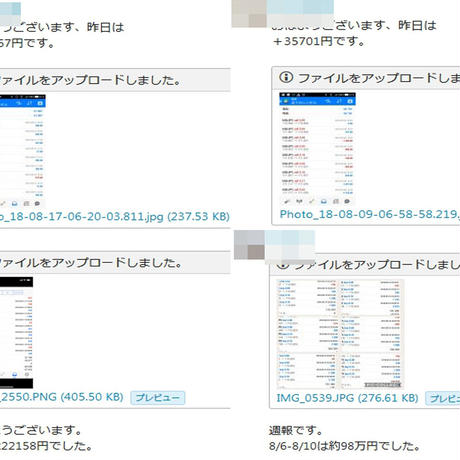Open the thumbnail above Photo_18-08-09 link
The width and height of the screenshot is (460, 460).
click(x=317, y=149)
